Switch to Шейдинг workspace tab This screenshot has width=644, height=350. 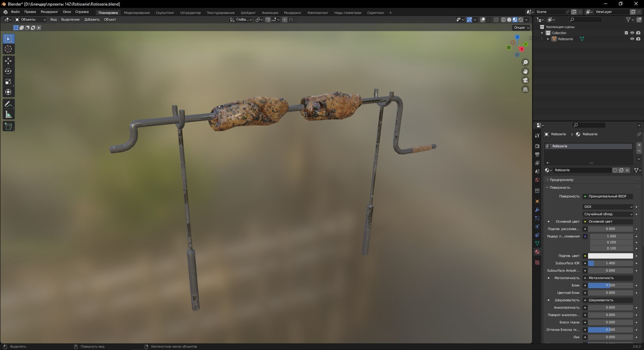[x=248, y=13]
